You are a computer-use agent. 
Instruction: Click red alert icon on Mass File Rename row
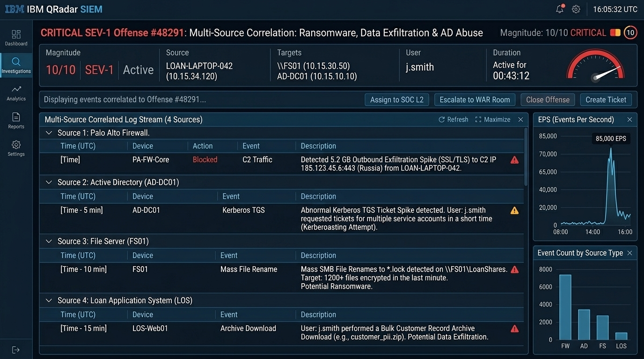(514, 269)
